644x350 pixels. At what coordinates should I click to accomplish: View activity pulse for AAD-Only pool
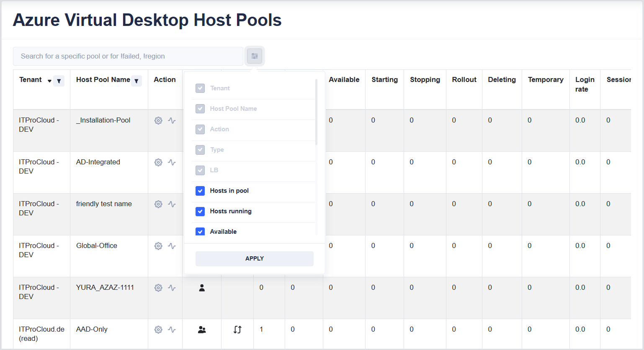coord(172,330)
